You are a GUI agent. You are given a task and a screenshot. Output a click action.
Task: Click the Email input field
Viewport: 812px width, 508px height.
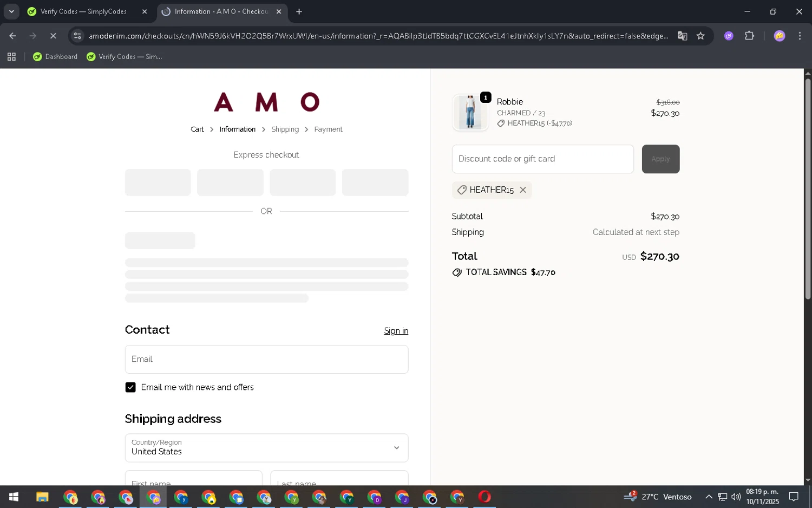[x=266, y=359]
